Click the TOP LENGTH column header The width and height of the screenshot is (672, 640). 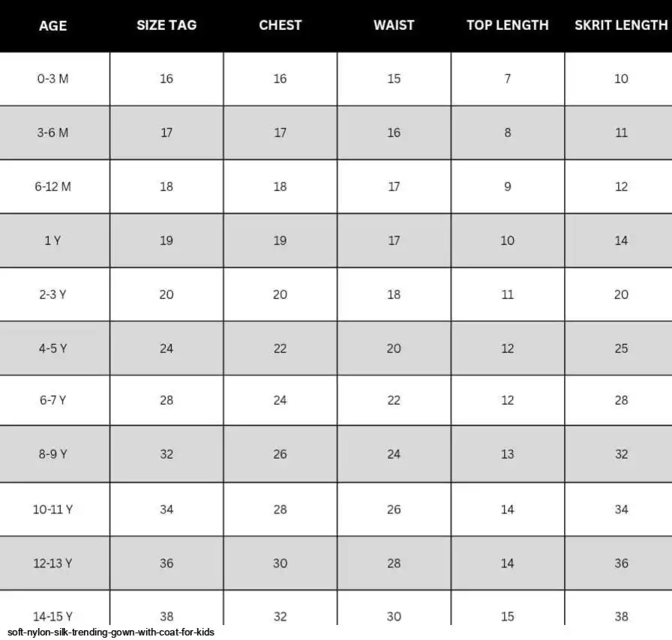pyautogui.click(x=508, y=25)
